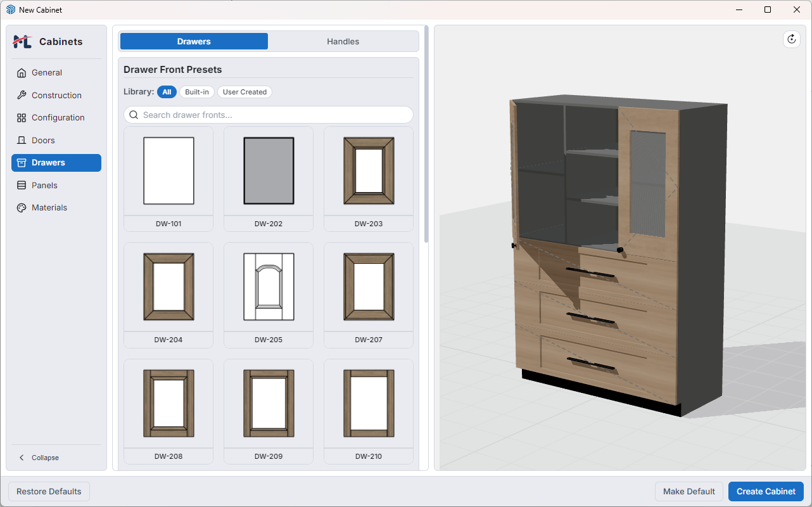Select the Drawers tab at top
The width and height of the screenshot is (812, 507).
click(x=194, y=41)
